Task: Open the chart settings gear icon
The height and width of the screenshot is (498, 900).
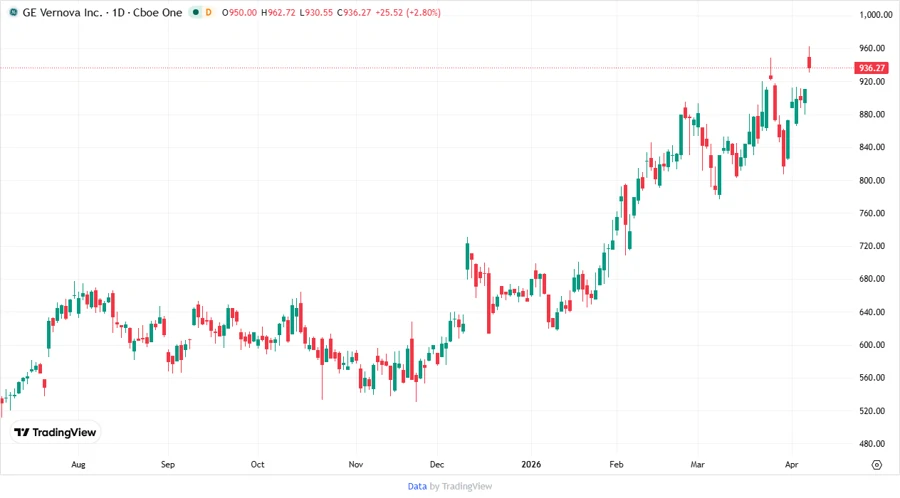Action: click(876, 465)
